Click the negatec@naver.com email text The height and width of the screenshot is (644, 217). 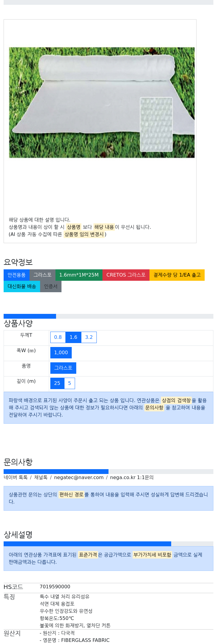pyautogui.click(x=79, y=478)
